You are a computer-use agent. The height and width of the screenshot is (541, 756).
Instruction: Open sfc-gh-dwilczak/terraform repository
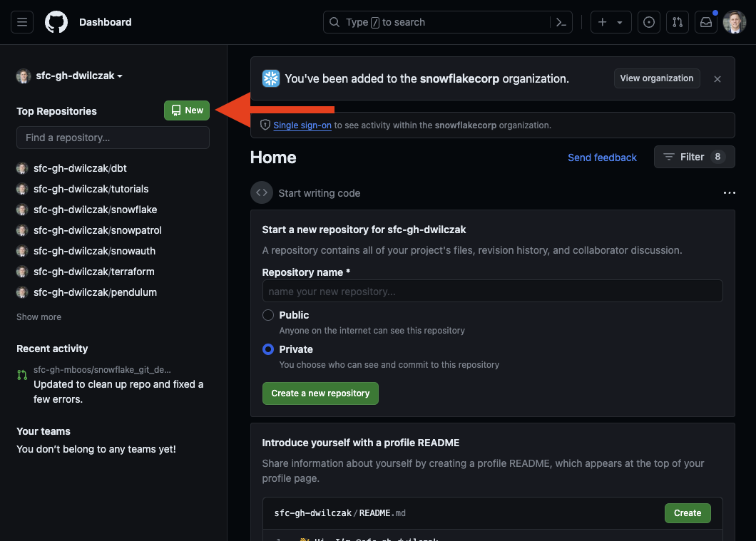click(94, 272)
